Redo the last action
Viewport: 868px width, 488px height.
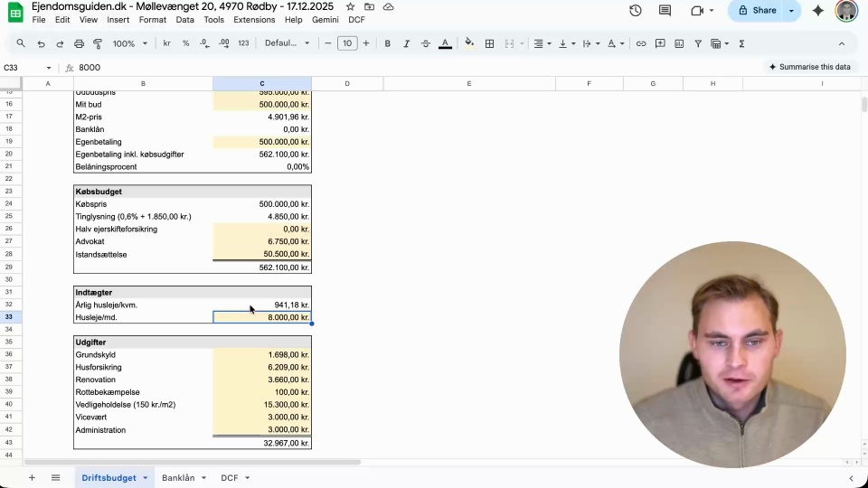(x=60, y=43)
